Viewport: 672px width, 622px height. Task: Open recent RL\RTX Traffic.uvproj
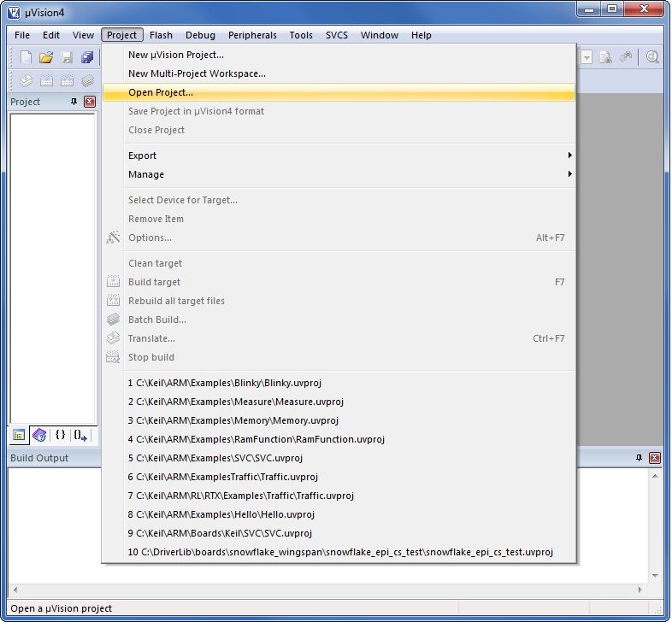coord(339,496)
